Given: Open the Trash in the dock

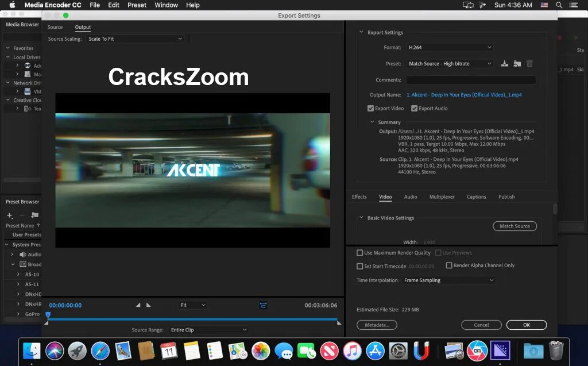Looking at the screenshot, I should pos(556,350).
